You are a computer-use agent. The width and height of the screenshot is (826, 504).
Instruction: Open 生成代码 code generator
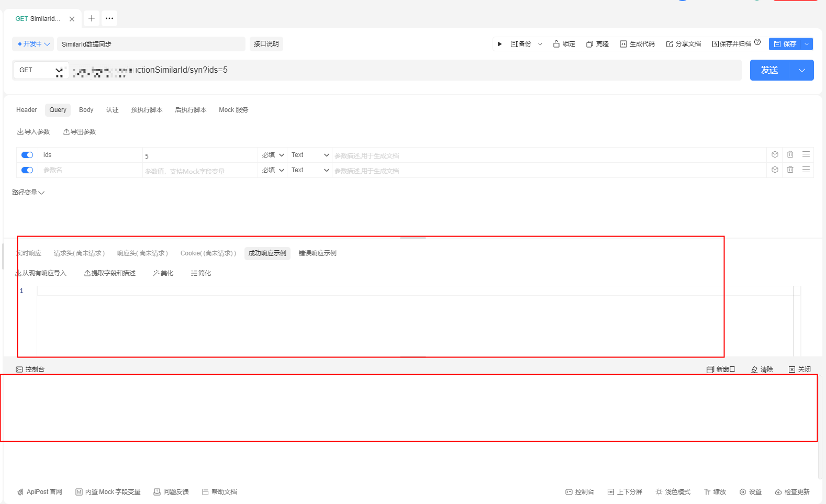pos(638,44)
